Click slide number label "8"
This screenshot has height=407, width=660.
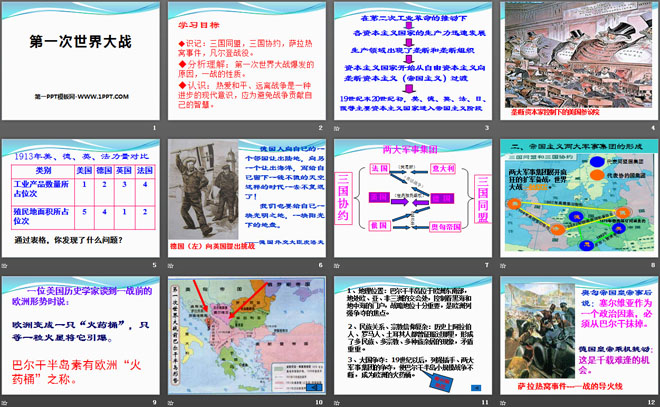coord(653,265)
